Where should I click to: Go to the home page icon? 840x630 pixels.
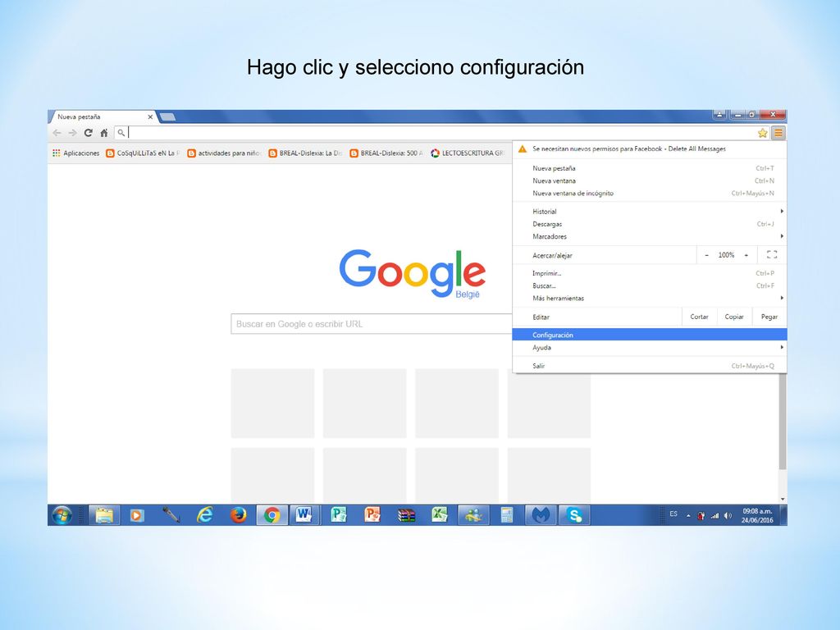click(x=104, y=133)
